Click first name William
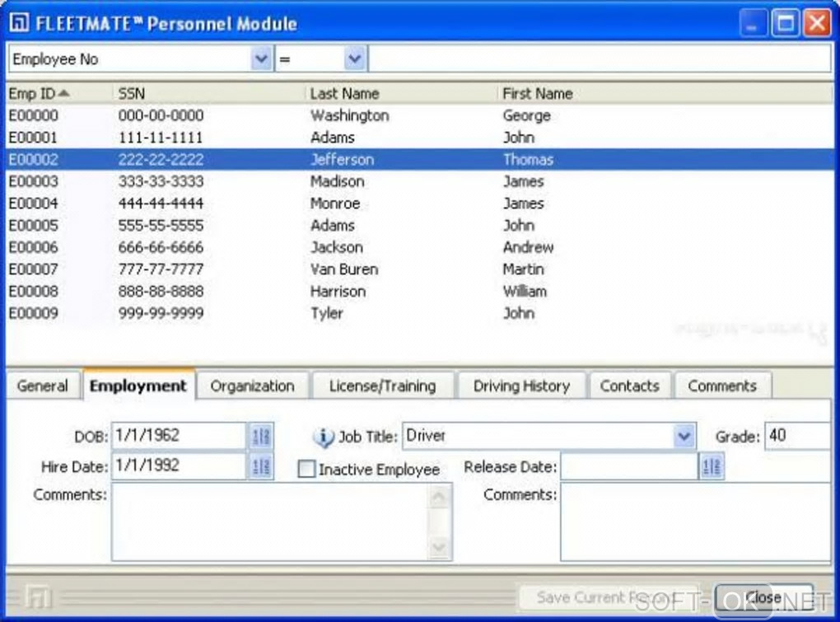This screenshot has height=622, width=840. coord(525,292)
